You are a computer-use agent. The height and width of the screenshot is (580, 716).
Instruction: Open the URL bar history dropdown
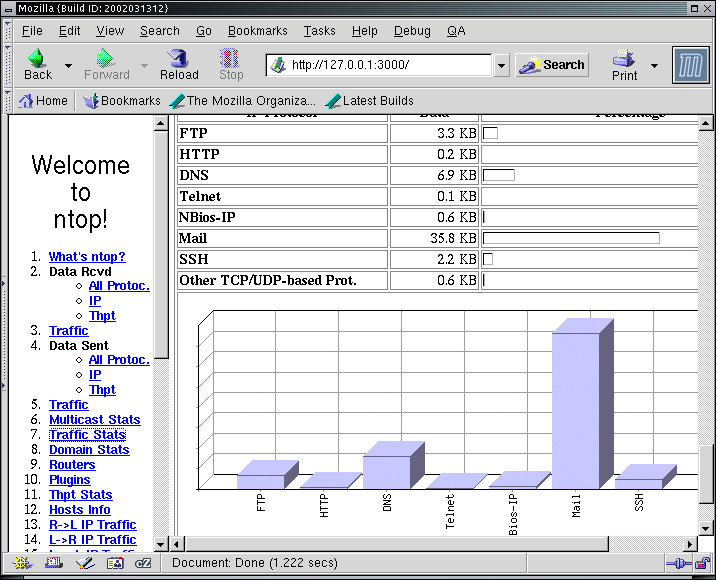(501, 66)
